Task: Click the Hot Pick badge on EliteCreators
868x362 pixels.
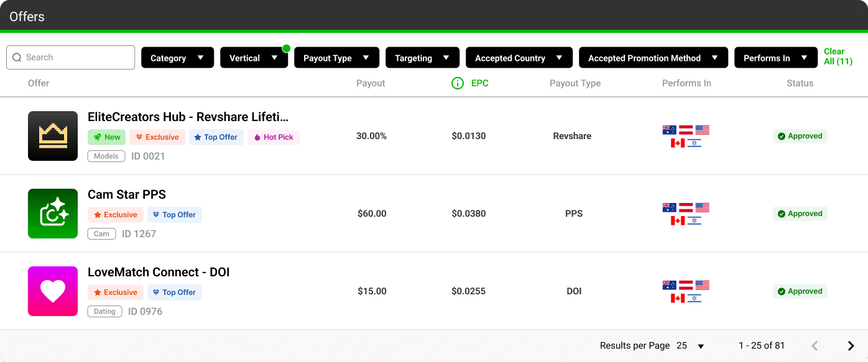Action: [x=274, y=137]
